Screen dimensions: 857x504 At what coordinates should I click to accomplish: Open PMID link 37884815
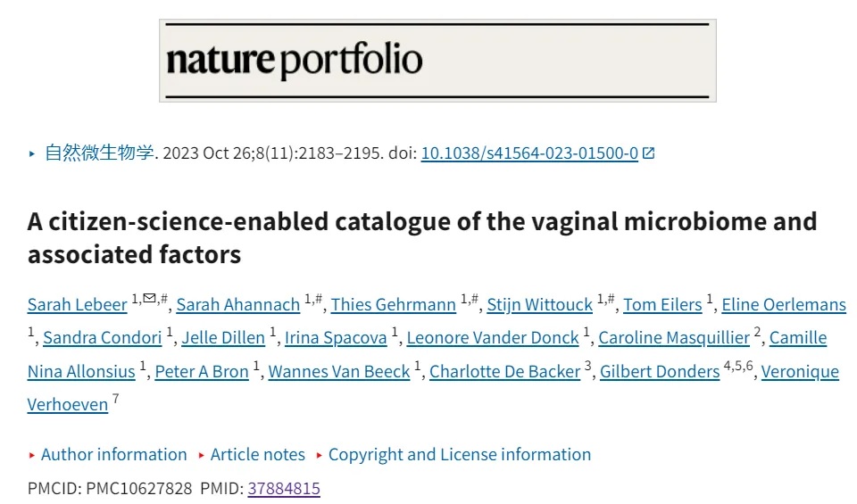(x=284, y=488)
